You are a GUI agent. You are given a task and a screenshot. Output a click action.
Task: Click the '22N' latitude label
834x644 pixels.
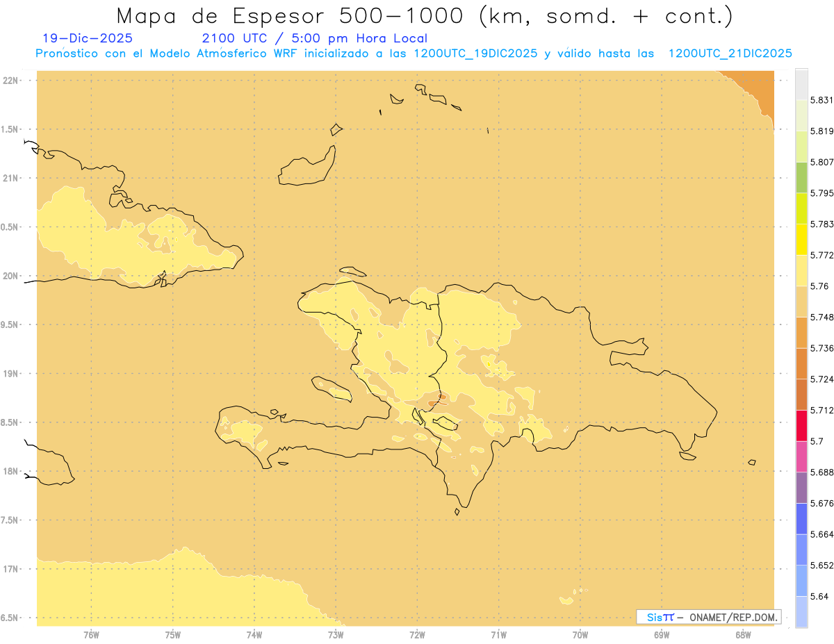pyautogui.click(x=10, y=81)
